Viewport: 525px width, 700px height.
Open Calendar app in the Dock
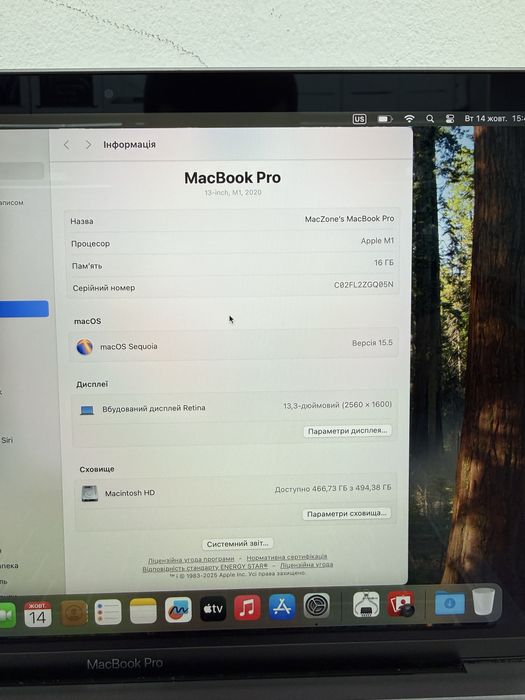point(38,614)
